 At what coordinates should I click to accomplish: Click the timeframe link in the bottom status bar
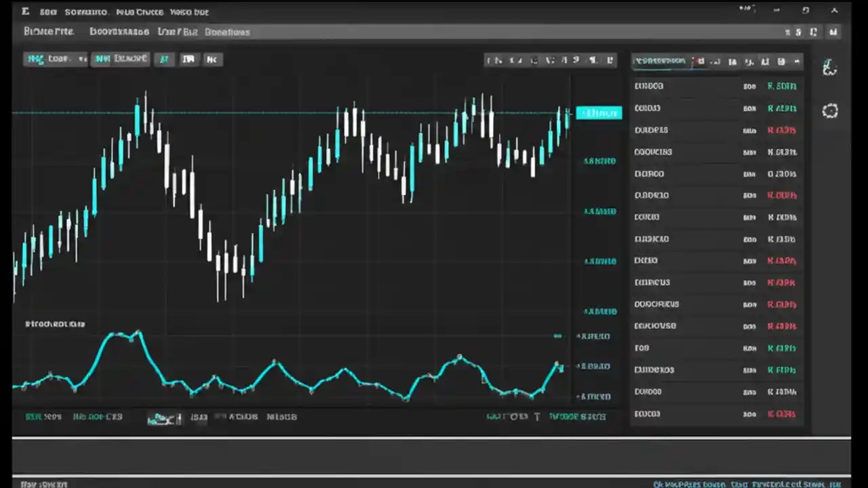97,416
